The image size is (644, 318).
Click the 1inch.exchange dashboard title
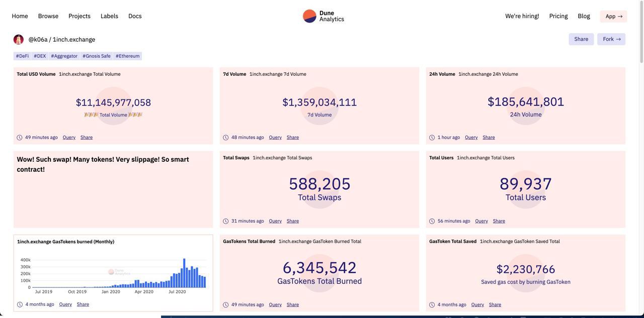click(x=74, y=40)
